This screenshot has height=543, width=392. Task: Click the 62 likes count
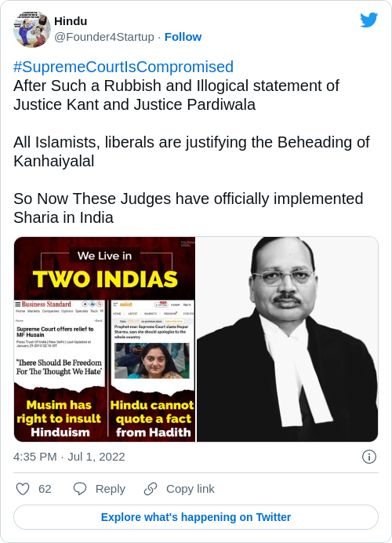pyautogui.click(x=45, y=489)
